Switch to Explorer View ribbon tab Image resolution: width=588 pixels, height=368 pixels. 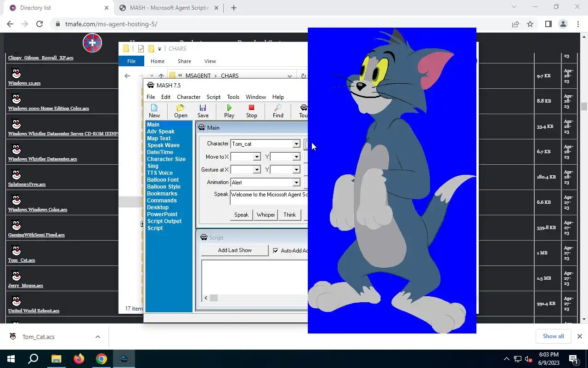pos(210,61)
